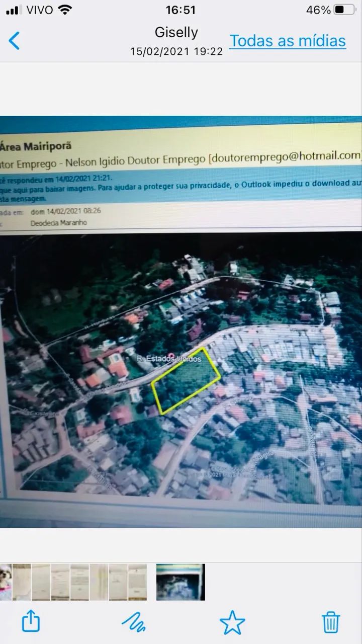The height and width of the screenshot is (644, 362).
Task: Open Todas as mídias link
Action: [288, 41]
